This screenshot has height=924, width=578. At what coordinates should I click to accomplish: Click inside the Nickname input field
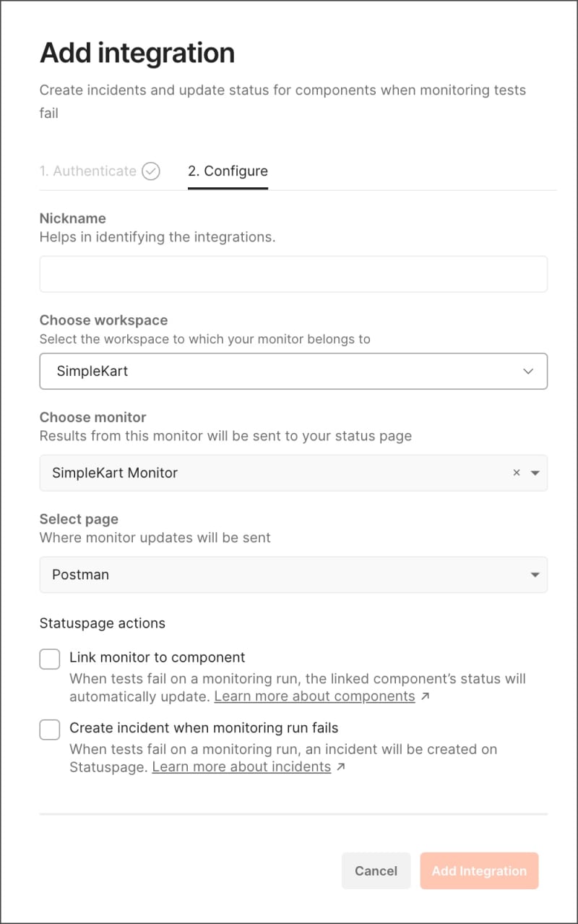pos(293,274)
